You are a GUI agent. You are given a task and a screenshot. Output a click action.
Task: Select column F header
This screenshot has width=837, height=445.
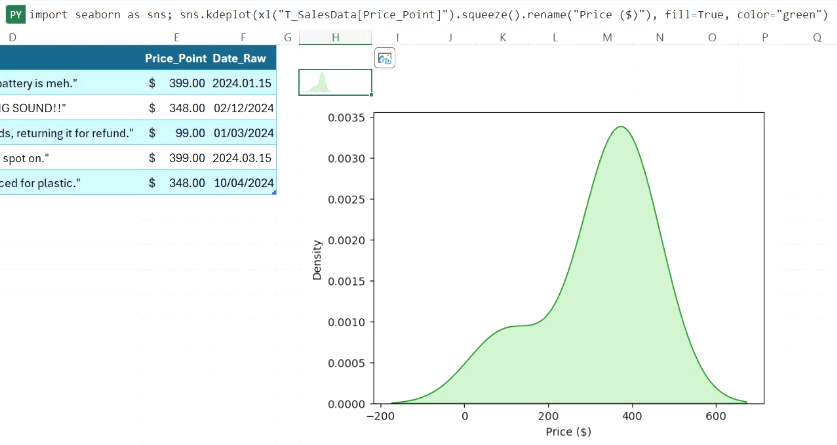pyautogui.click(x=243, y=37)
